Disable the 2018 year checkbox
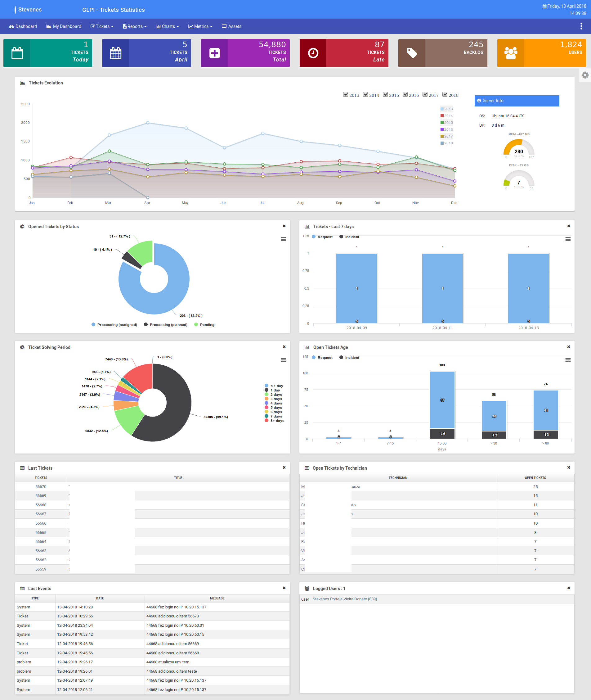Image resolution: width=591 pixels, height=700 pixels. click(445, 95)
